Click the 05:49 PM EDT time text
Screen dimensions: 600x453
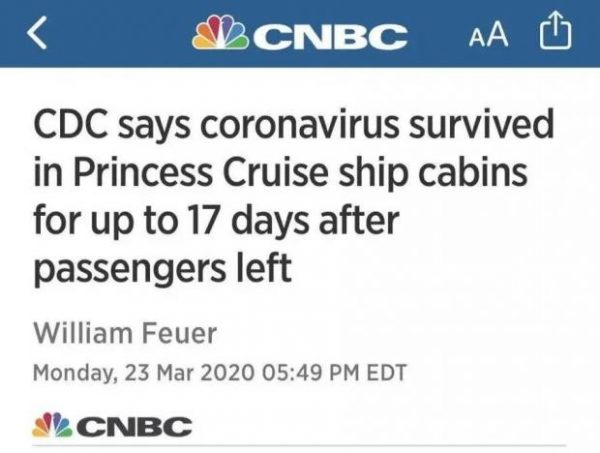pos(334,373)
